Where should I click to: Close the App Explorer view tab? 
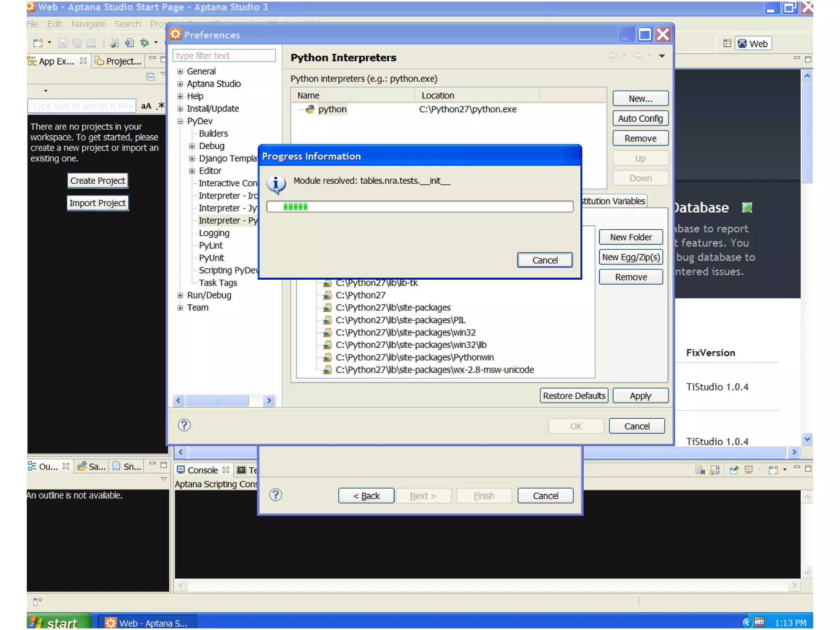(83, 61)
